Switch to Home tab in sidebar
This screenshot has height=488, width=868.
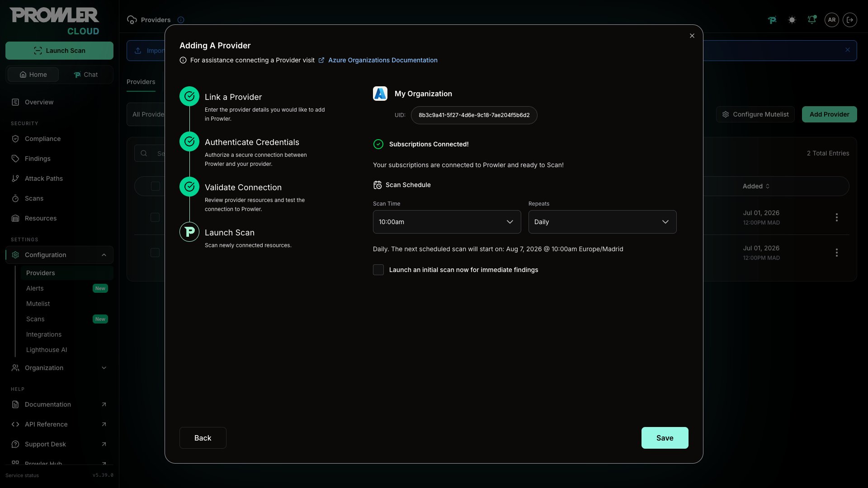click(33, 75)
